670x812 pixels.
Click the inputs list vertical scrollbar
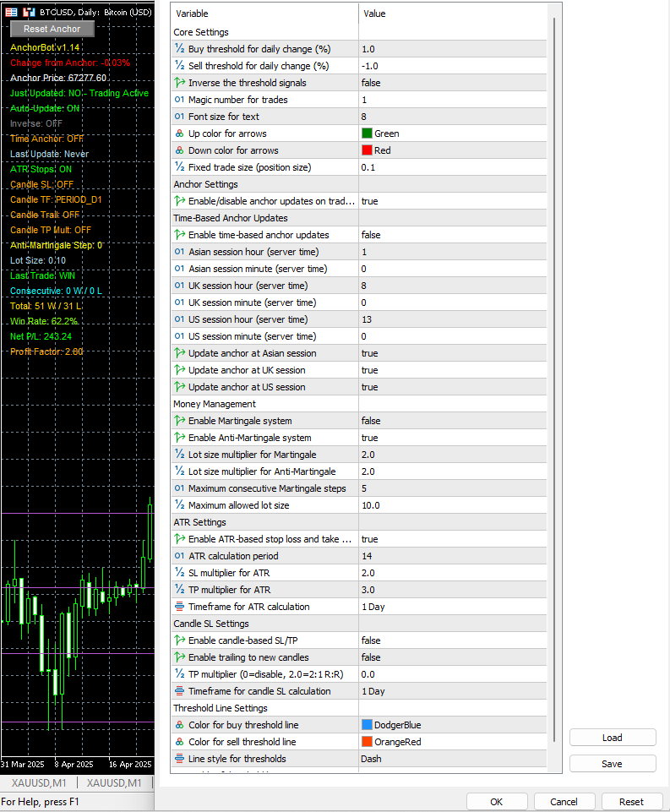point(553,379)
